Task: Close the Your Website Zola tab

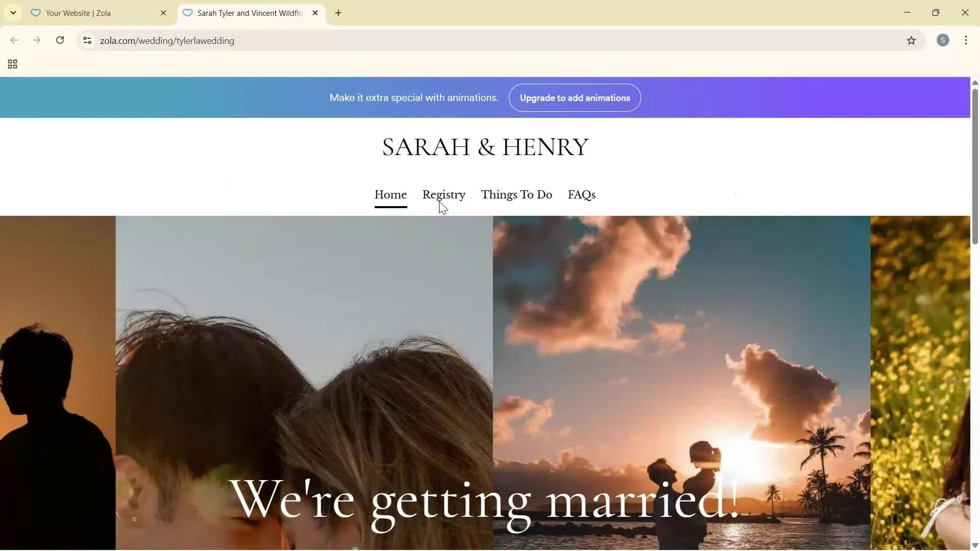Action: pos(163,13)
